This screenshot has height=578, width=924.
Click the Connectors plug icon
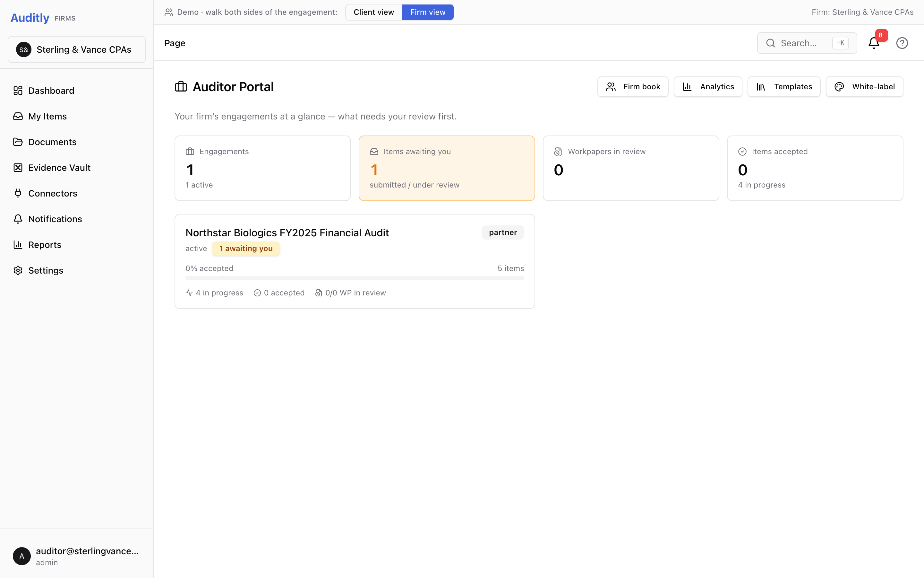18,193
